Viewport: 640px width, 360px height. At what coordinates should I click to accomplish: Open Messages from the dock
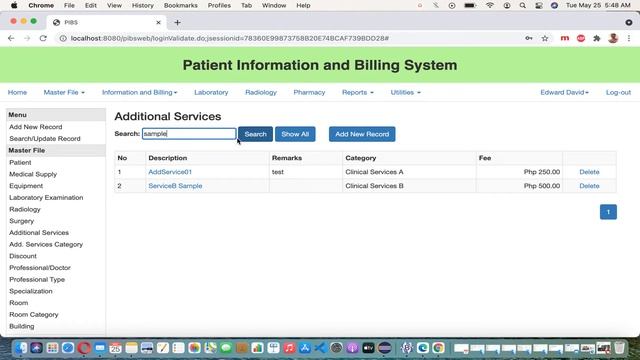(226, 348)
